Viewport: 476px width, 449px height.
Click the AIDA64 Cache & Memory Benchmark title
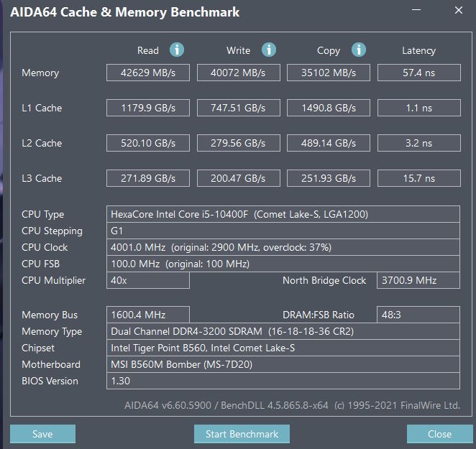pyautogui.click(x=125, y=12)
